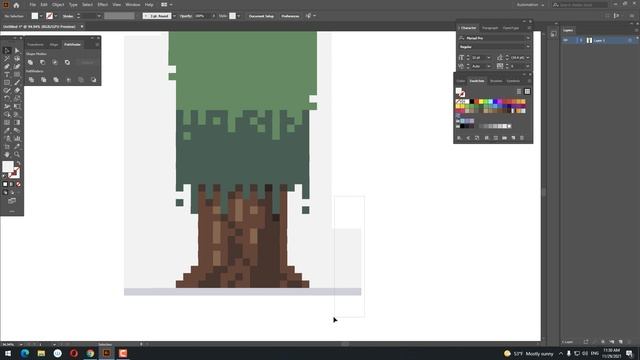640x360 pixels.
Task: Swap fill and stroke arrow icon
Action: click(18, 163)
